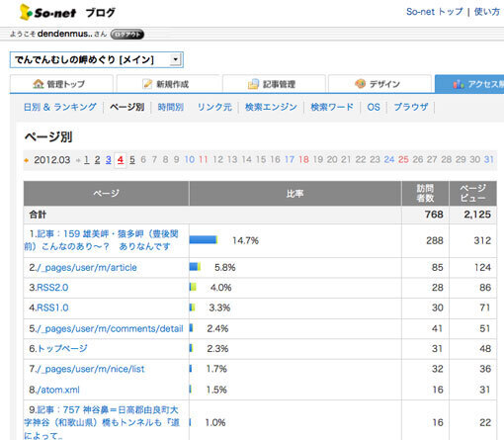
Task: Select day 1 in date navigation
Action: pyautogui.click(x=87, y=160)
